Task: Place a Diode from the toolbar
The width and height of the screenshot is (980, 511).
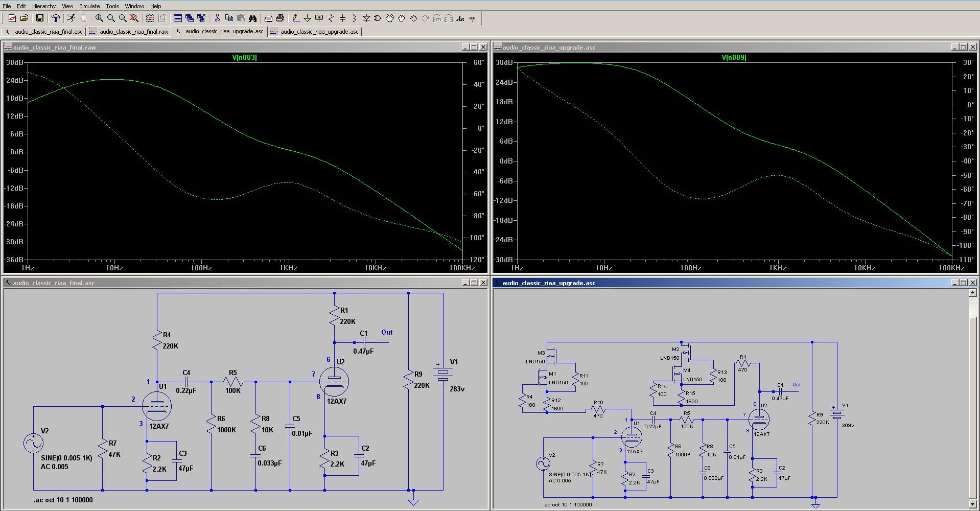Action: point(366,18)
